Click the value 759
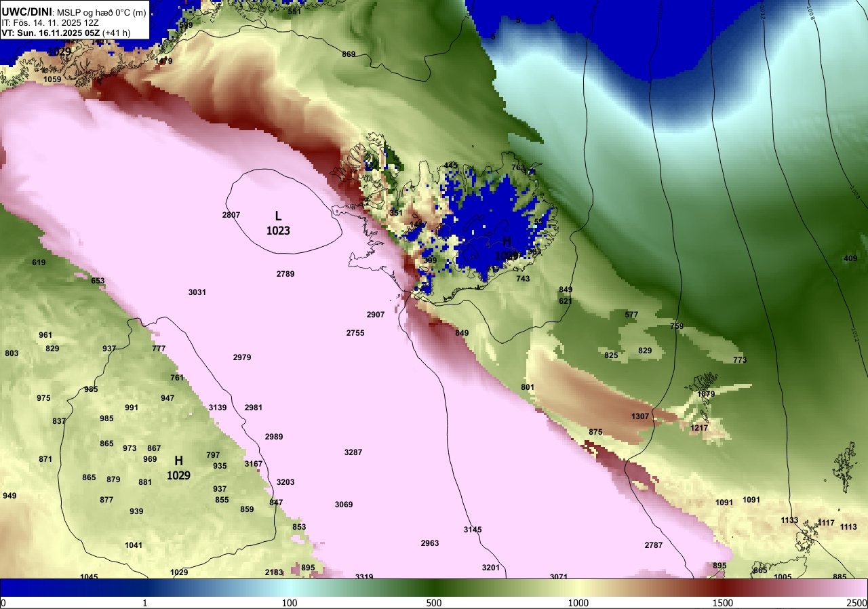The height and width of the screenshot is (609, 868). point(677,326)
